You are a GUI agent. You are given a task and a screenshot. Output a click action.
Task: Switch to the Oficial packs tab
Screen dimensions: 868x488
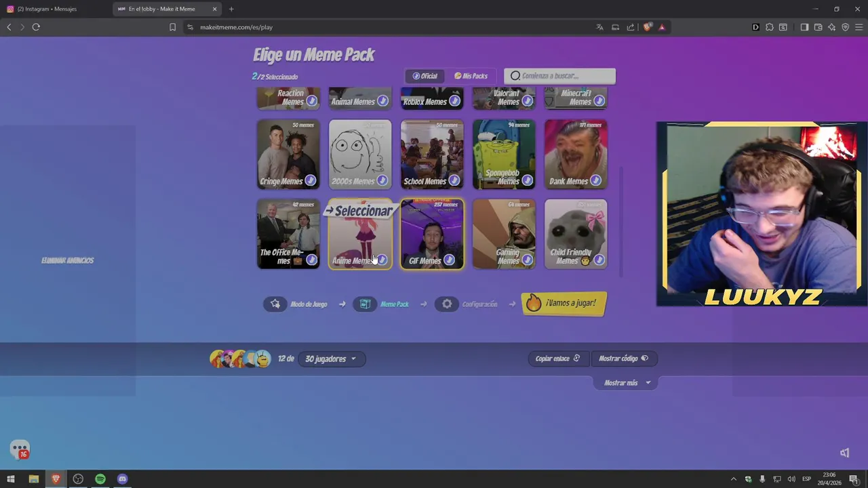coord(425,76)
